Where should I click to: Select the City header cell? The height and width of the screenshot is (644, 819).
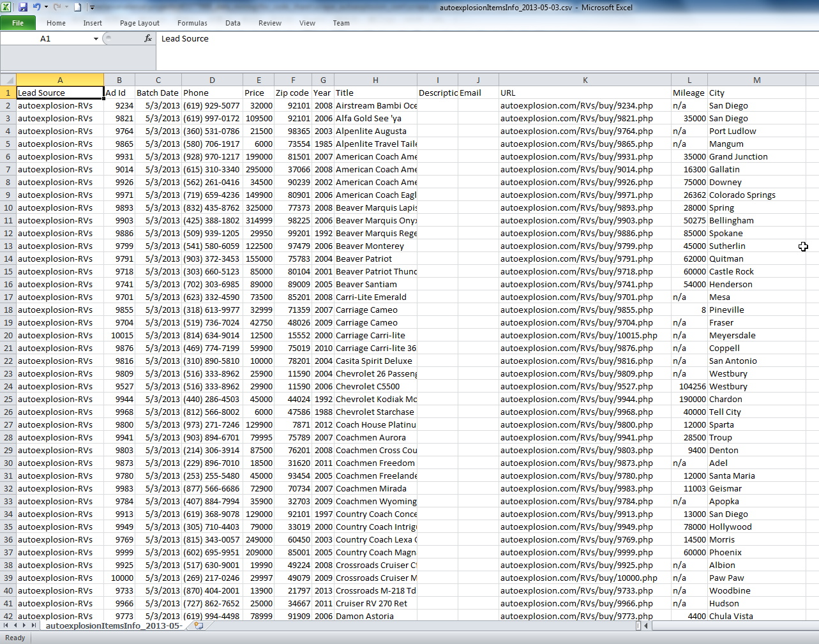click(x=756, y=93)
